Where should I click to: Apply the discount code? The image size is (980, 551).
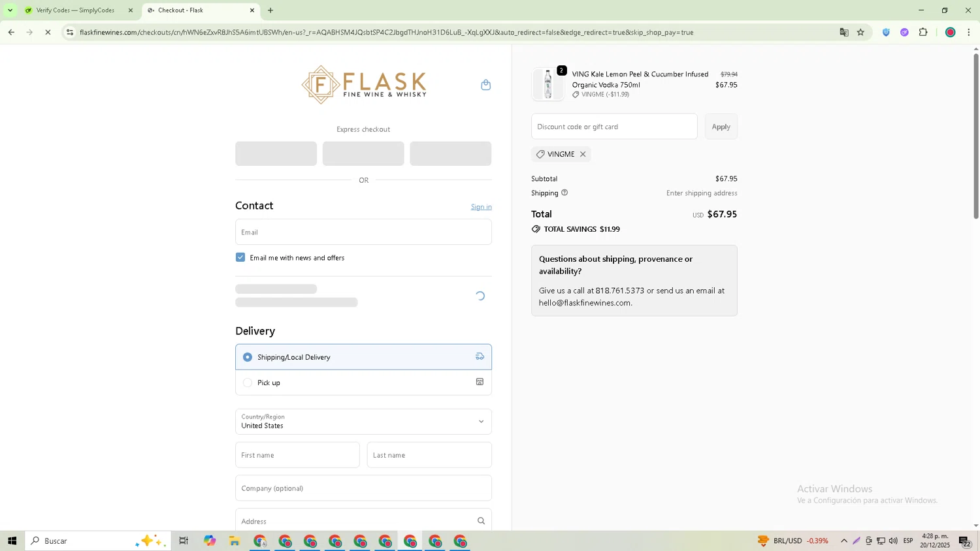[x=721, y=127]
